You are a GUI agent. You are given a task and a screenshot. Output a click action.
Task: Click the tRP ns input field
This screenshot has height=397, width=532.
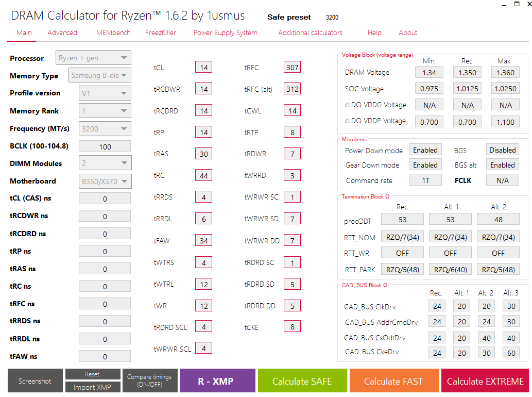[x=105, y=251]
